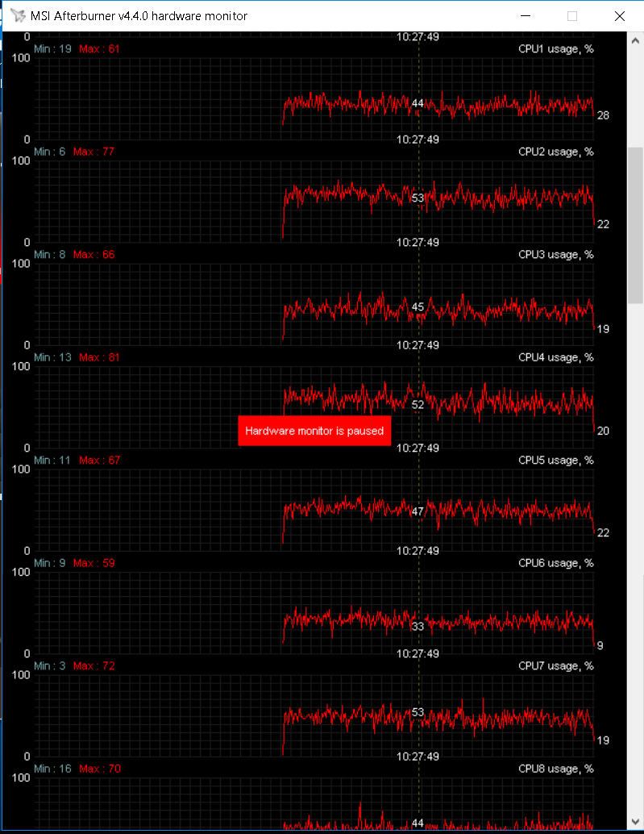This screenshot has height=834, width=644.
Task: Minimize the hardware monitor window
Action: 526,16
